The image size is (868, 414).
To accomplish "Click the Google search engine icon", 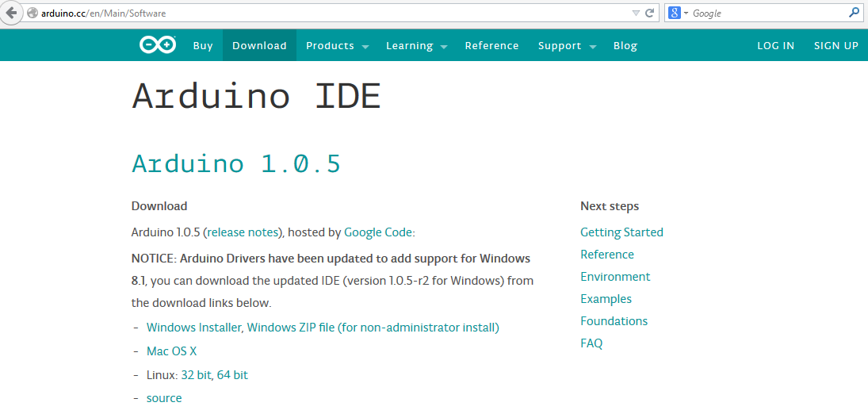I will click(x=674, y=13).
